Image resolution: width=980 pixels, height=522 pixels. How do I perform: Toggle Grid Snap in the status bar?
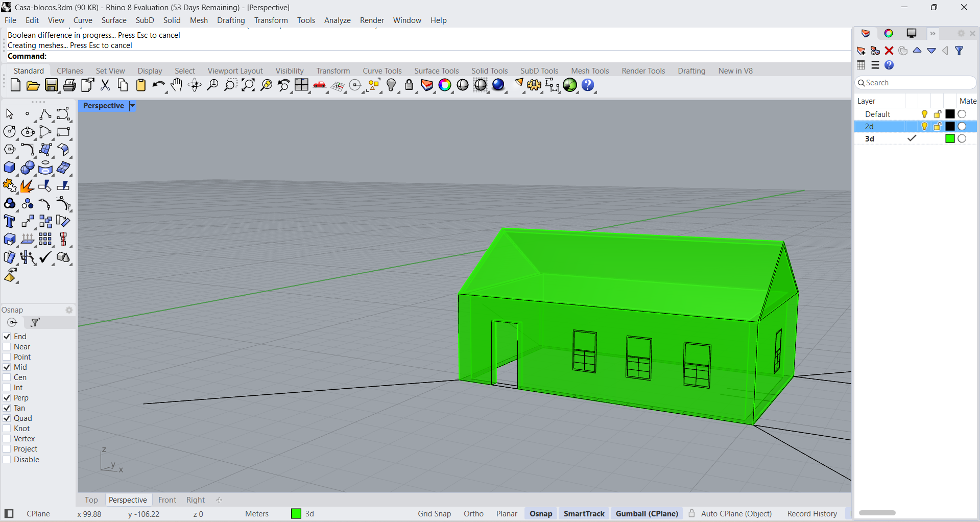pyautogui.click(x=434, y=514)
